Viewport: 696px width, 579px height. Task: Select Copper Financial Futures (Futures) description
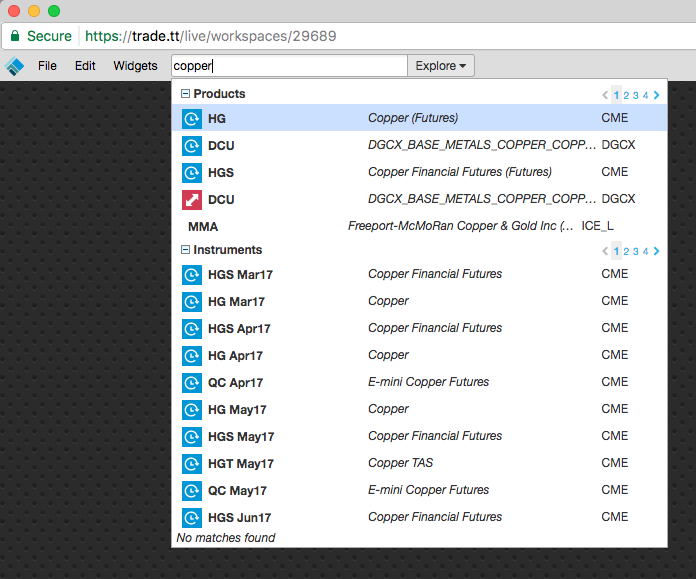460,172
